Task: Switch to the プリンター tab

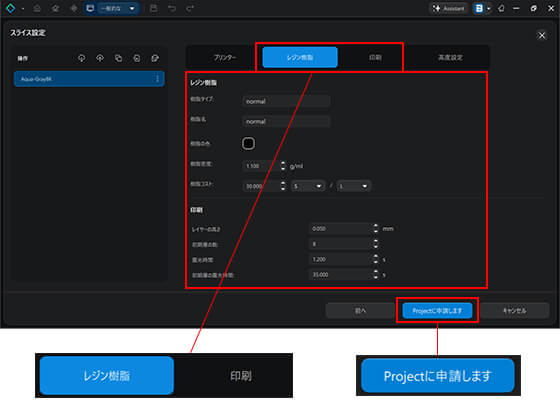Action: pos(225,57)
